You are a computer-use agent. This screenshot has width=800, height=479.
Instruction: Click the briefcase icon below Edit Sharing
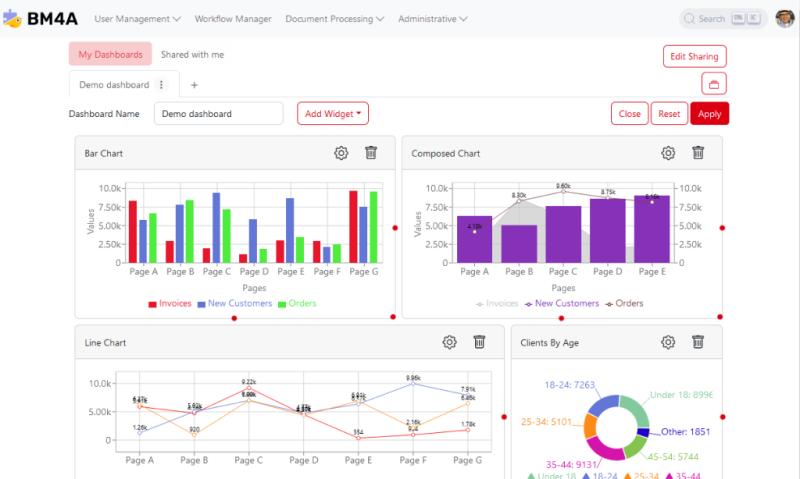714,84
